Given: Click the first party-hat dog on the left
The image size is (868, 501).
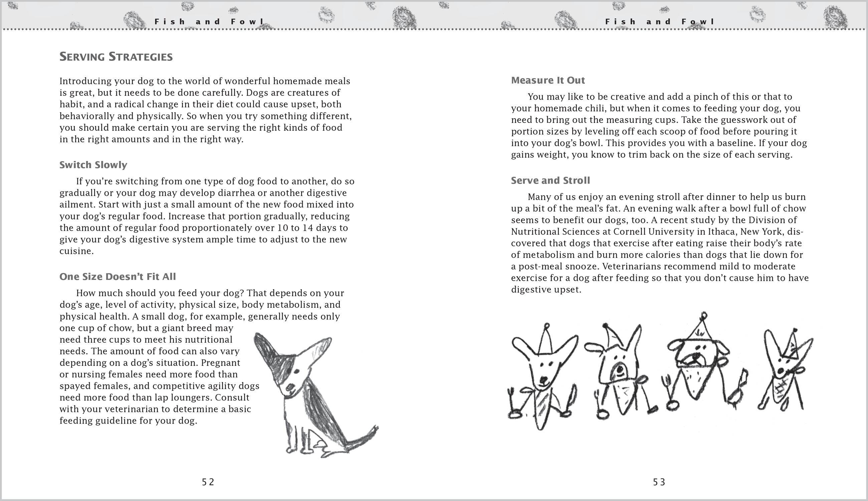Looking at the screenshot, I should click(x=543, y=377).
